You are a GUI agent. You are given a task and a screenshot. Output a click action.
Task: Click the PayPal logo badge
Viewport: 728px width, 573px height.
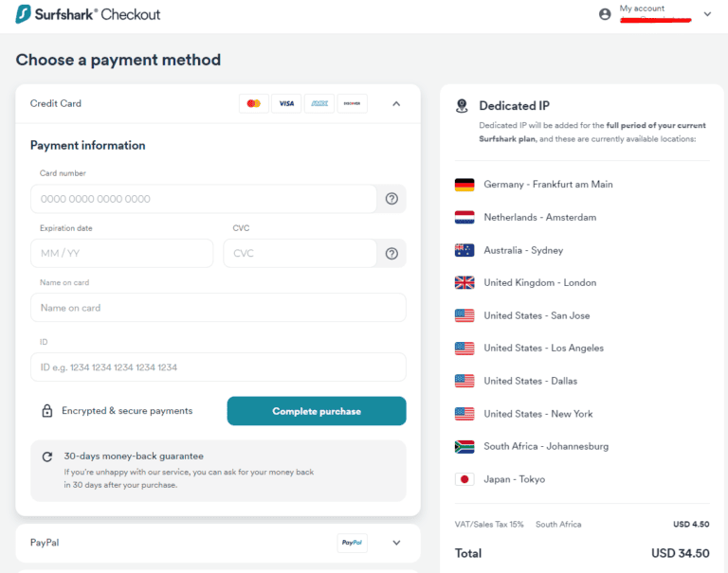point(352,543)
